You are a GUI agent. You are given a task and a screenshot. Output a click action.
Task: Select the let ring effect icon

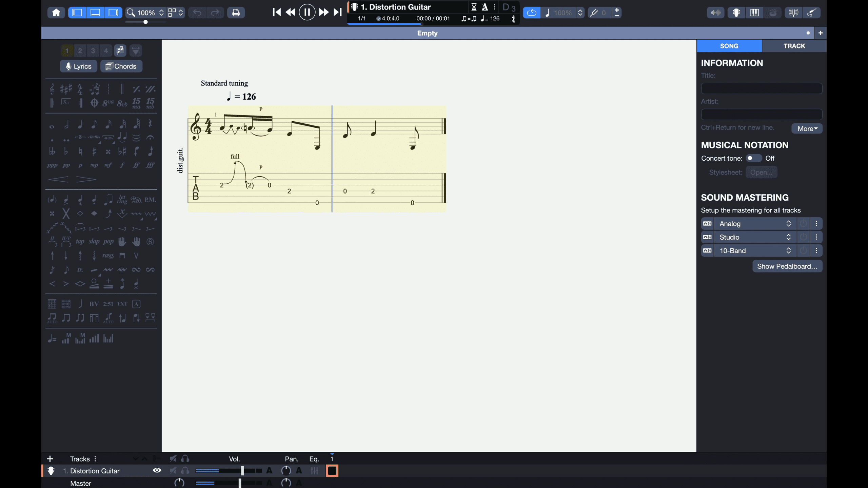click(x=122, y=200)
